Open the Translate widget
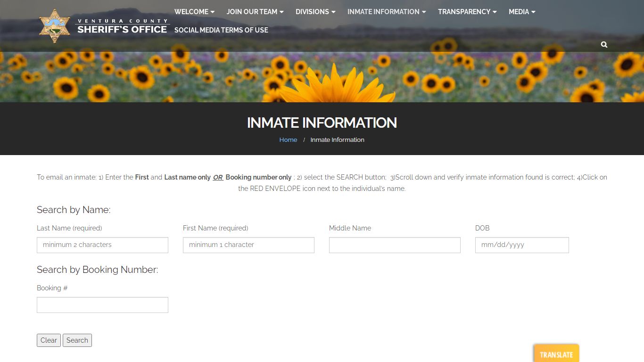This screenshot has height=362, width=644. tap(556, 354)
